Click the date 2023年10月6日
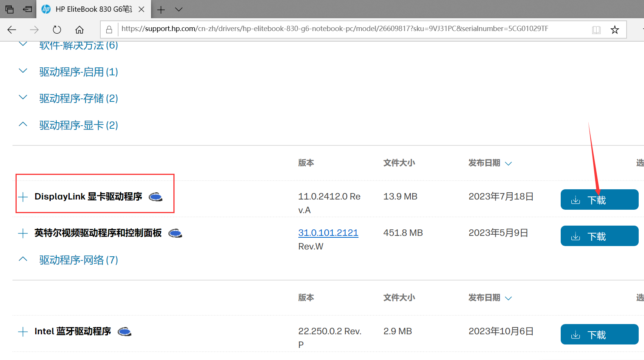 [501, 331]
